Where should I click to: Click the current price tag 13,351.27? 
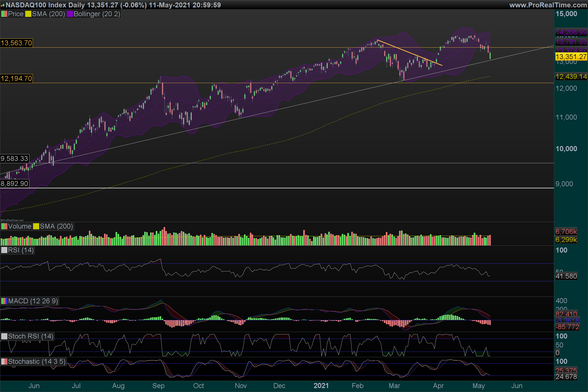pos(571,57)
